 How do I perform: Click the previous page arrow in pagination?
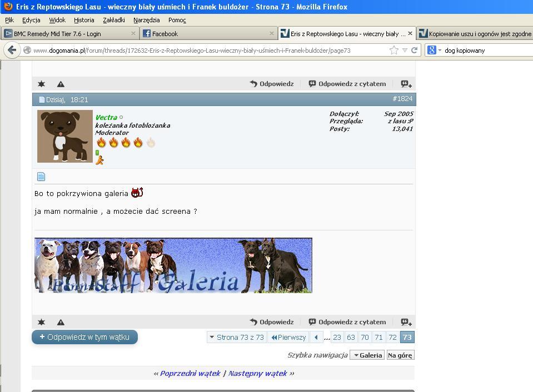316,337
